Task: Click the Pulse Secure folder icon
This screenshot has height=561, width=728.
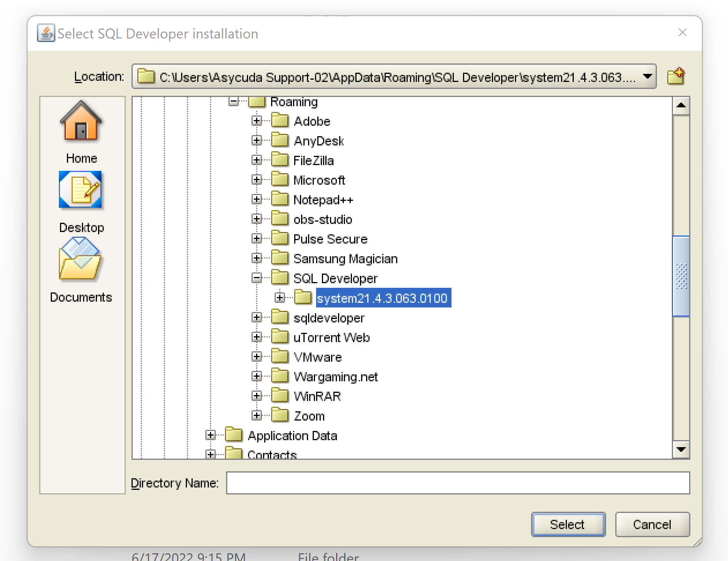Action: coord(280,238)
